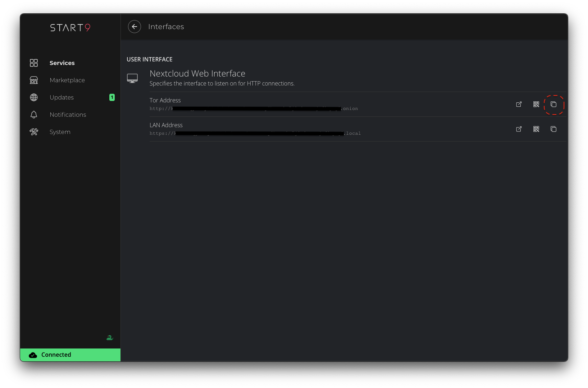Image resolution: width=588 pixels, height=388 pixels.
Task: Click the green snake icon in sidebar
Action: click(110, 338)
